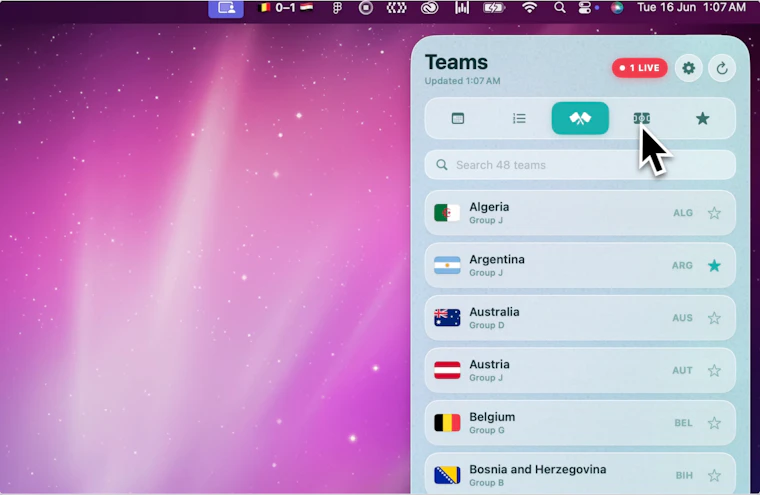Star Bosnia and Herzegovina
The height and width of the screenshot is (495, 760).
pyautogui.click(x=714, y=476)
